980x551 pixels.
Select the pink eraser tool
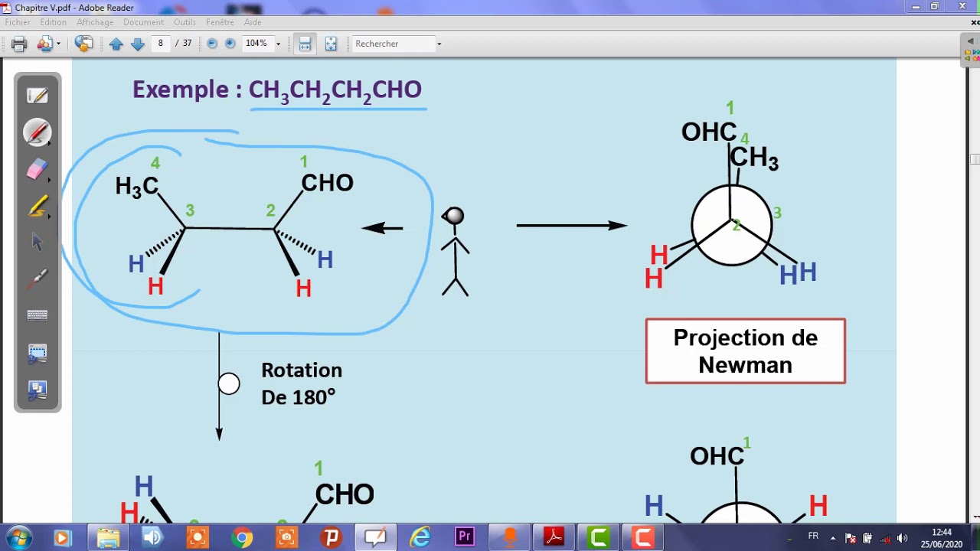pyautogui.click(x=37, y=169)
